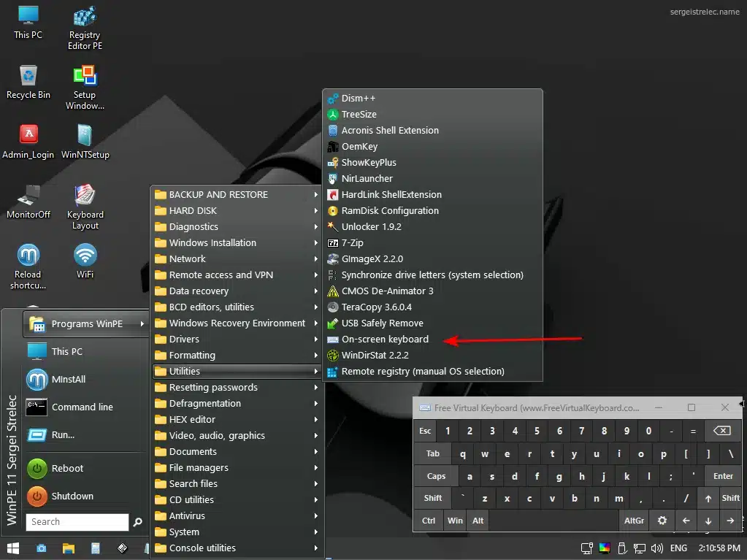Click the Reboot button
This screenshot has width=747, height=560.
tap(86, 468)
